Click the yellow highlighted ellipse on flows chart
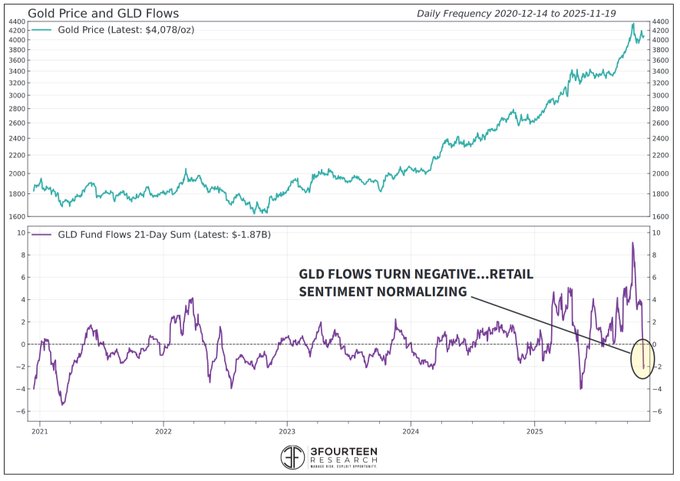Viewport: 680px width, 481px height. 641,359
